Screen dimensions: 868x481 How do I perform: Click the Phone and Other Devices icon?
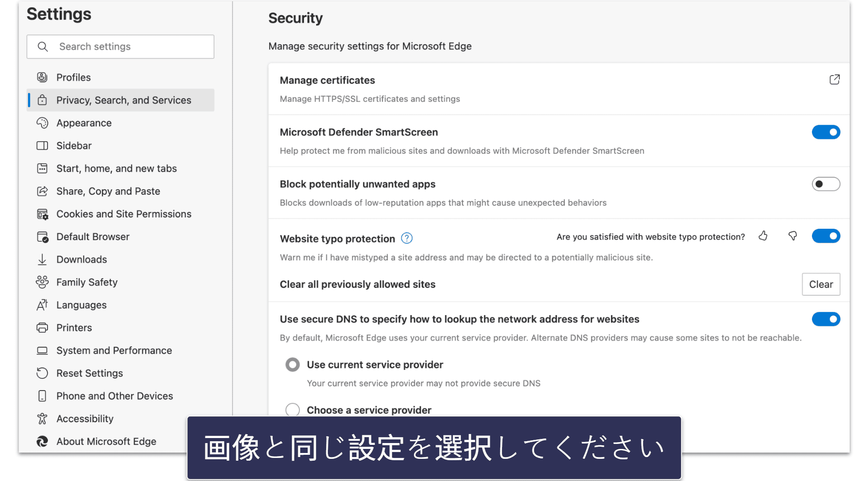(x=42, y=396)
